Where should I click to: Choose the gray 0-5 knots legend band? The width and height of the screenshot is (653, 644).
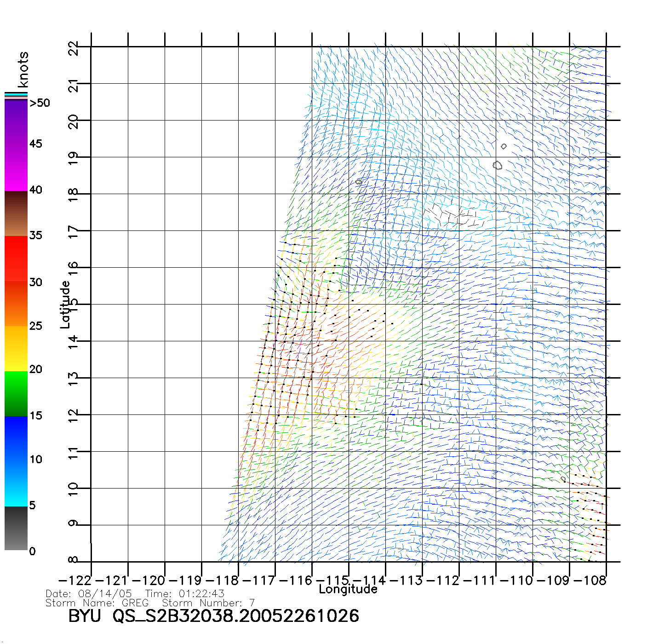(x=16, y=528)
